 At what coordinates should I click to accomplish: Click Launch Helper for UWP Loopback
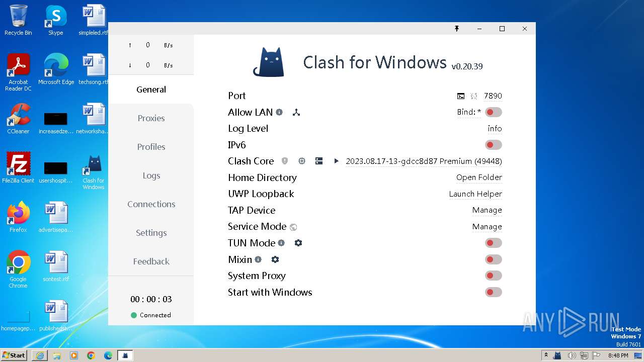coord(475,194)
